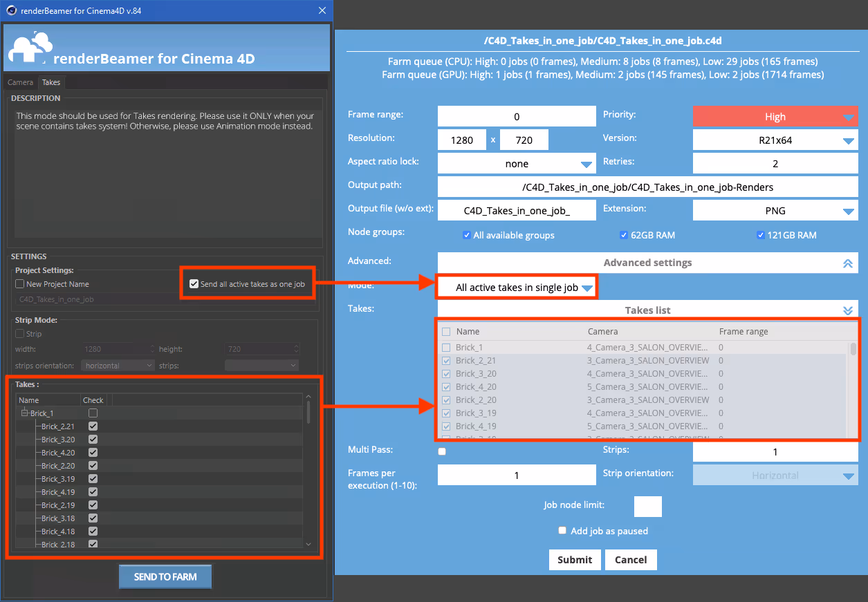The width and height of the screenshot is (868, 602).
Task: Click the Brick_3_19 row in takes list
Action: pyautogui.click(x=643, y=413)
